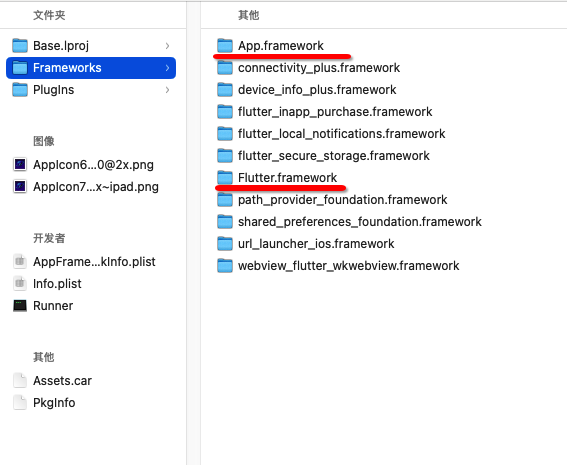
Task: Select the App.framework folder icon
Action: [x=225, y=46]
